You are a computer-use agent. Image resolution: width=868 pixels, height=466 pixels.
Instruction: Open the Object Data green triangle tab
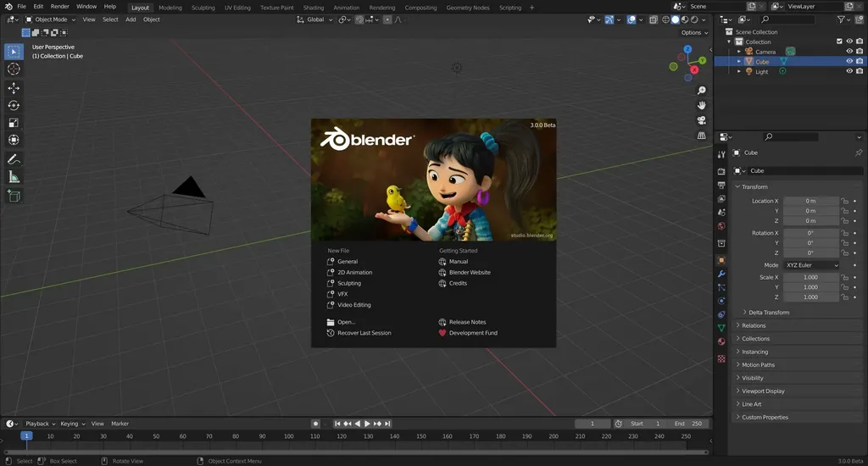(x=721, y=328)
